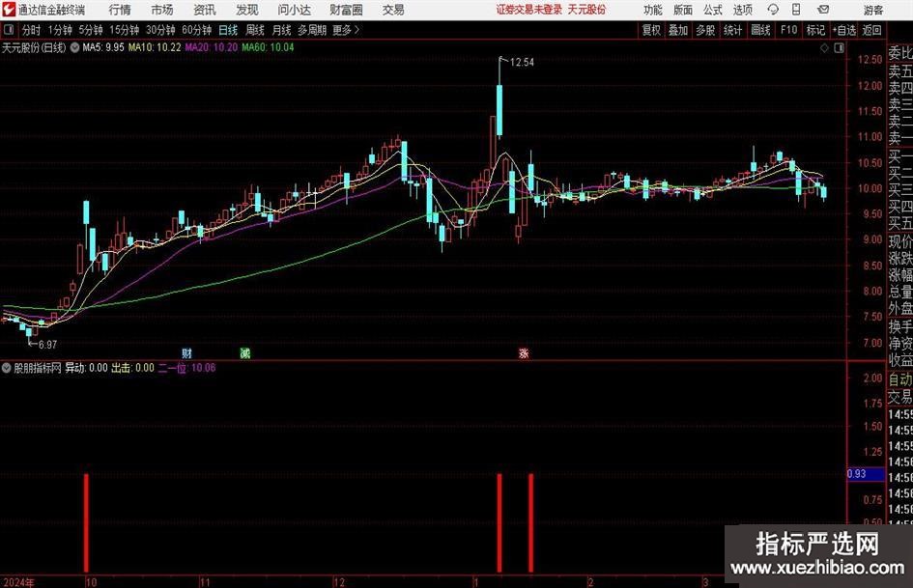
Task: Open the F10 company info button
Action: point(788,30)
